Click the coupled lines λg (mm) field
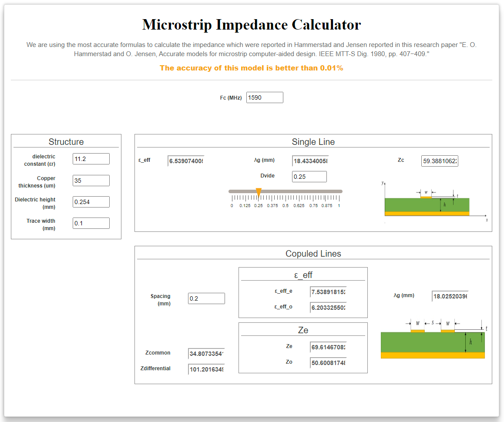Viewport: 504px width, 422px height. pyautogui.click(x=450, y=296)
